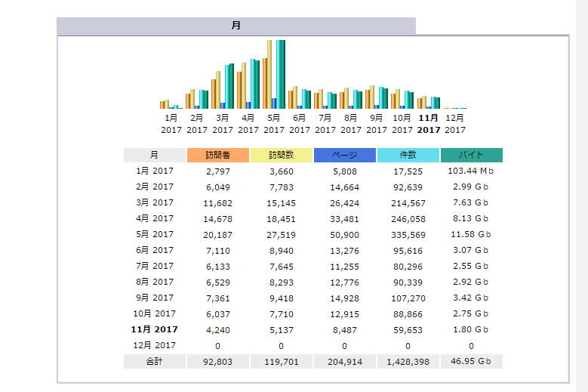Click total pages 204,914
The height and width of the screenshot is (392, 588).
click(345, 362)
